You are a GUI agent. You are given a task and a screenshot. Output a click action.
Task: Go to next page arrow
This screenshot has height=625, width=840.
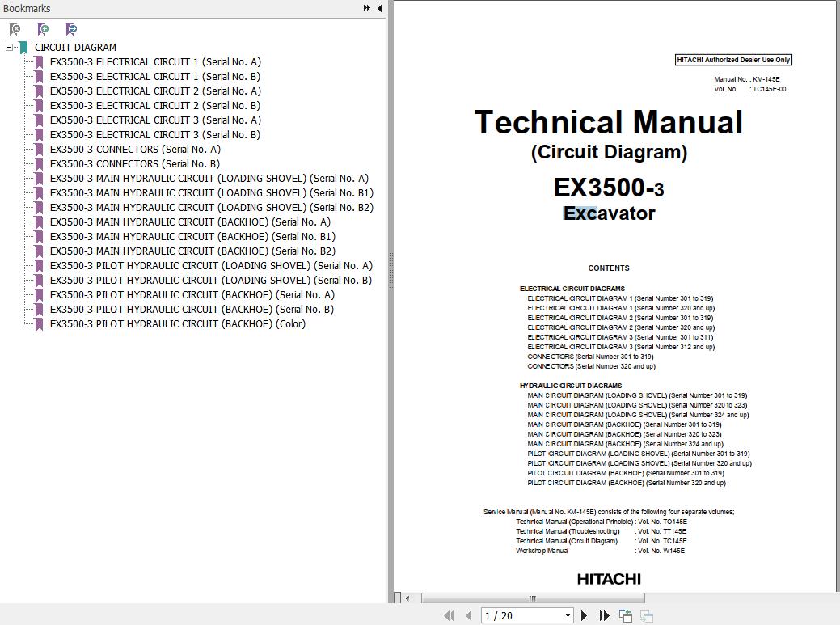[584, 616]
